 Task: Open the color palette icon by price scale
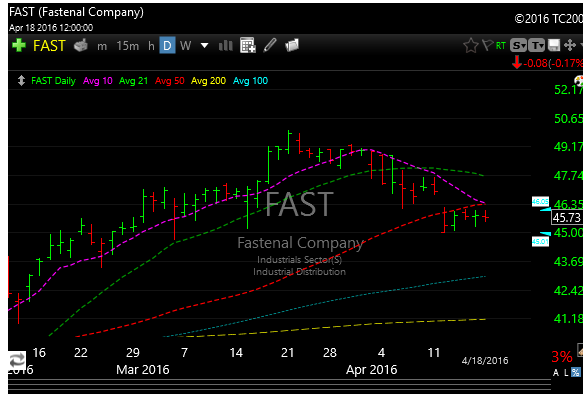[579, 80]
